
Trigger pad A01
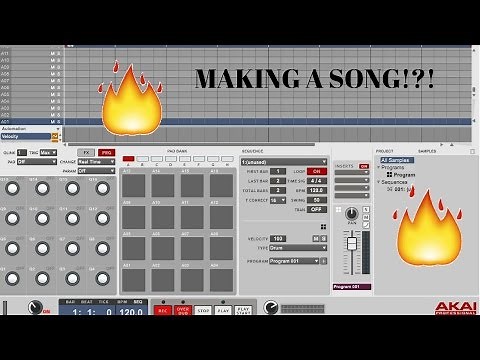(x=133, y=280)
